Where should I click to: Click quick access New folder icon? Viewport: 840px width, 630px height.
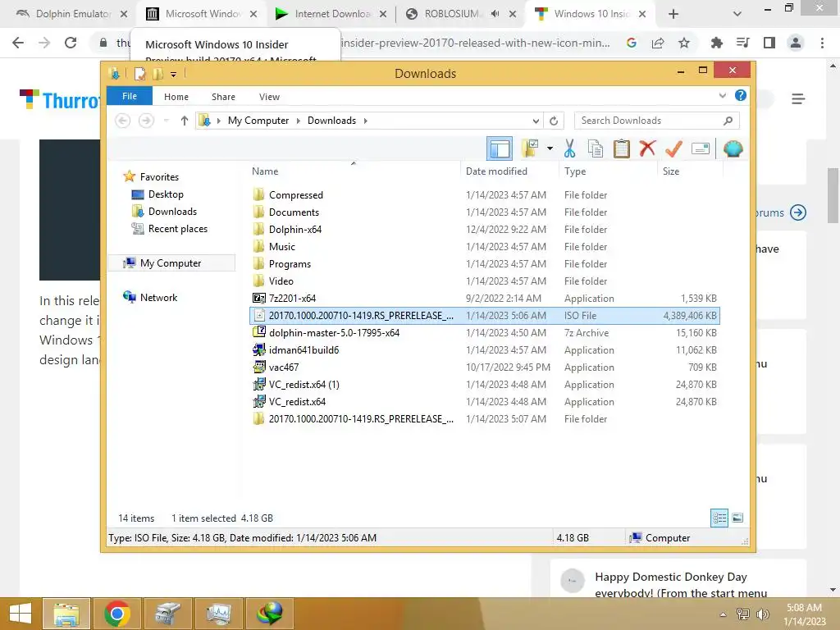[157, 74]
